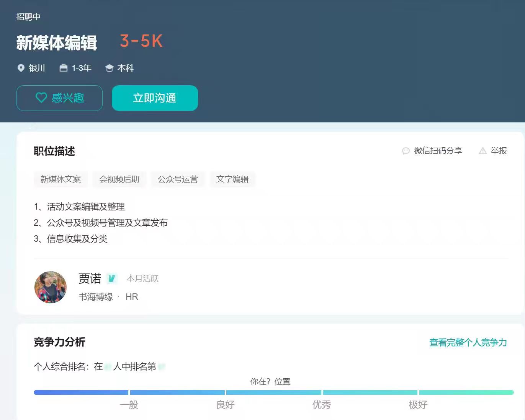Click the 新媒体编辑 job title
525x420 pixels.
click(57, 42)
